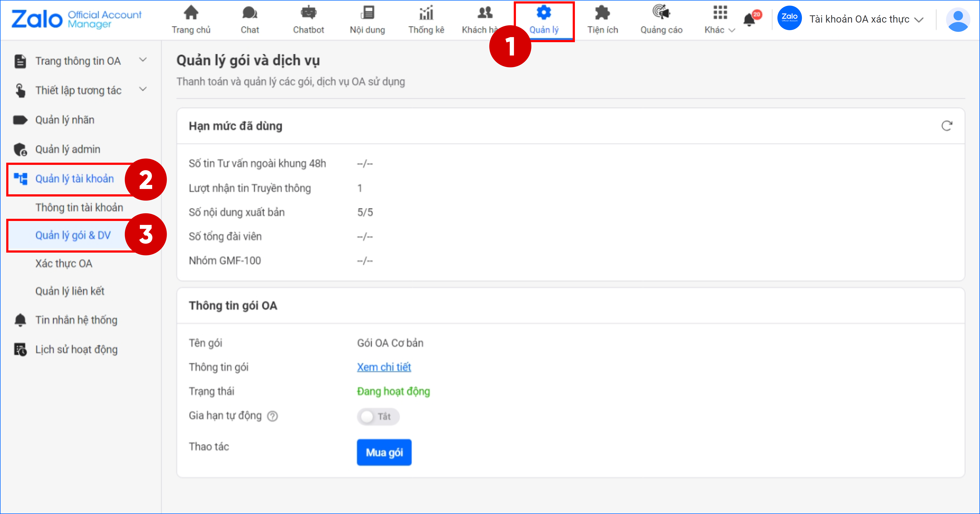
Task: Click the Thông tin gói OA heading
Action: click(x=233, y=306)
